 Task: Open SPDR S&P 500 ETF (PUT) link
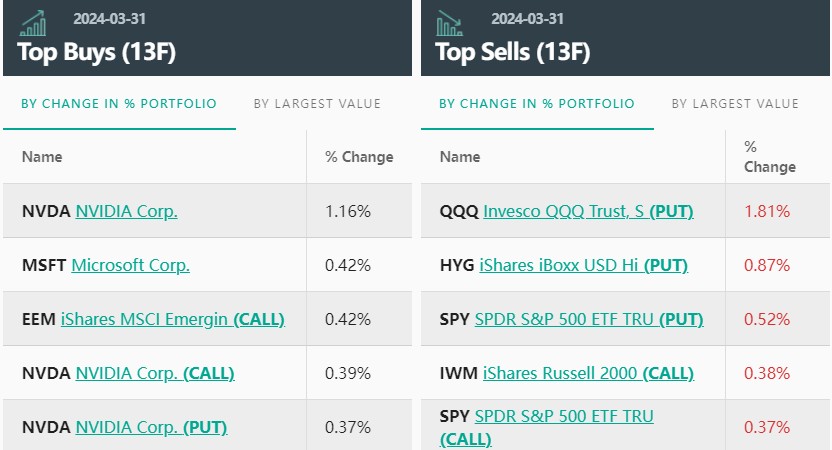[588, 319]
